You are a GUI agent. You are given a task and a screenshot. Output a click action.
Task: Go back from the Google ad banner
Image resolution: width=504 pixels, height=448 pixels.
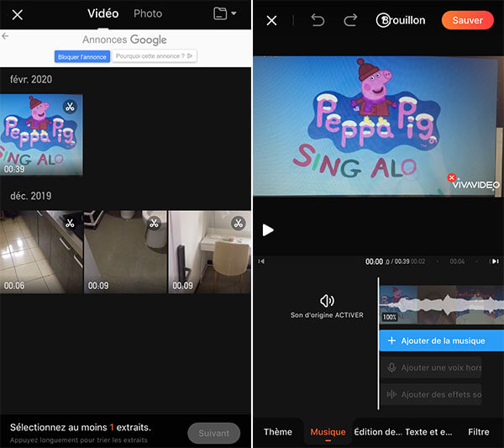5,36
